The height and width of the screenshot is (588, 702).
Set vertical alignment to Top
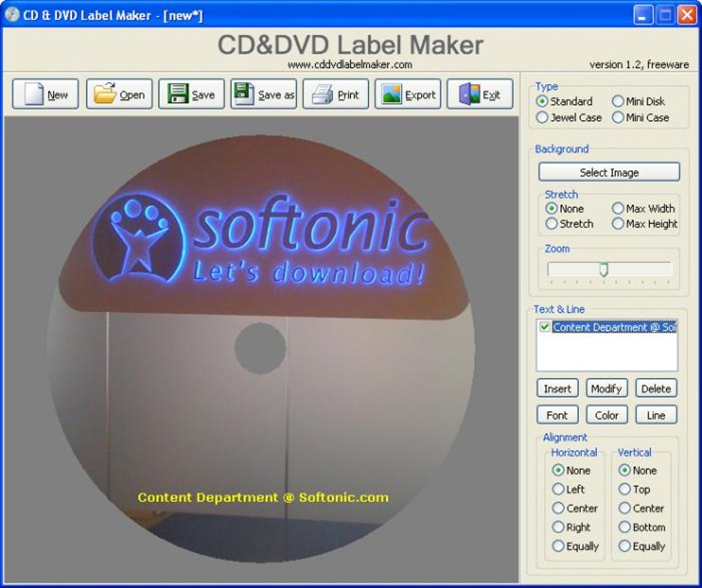[x=624, y=489]
